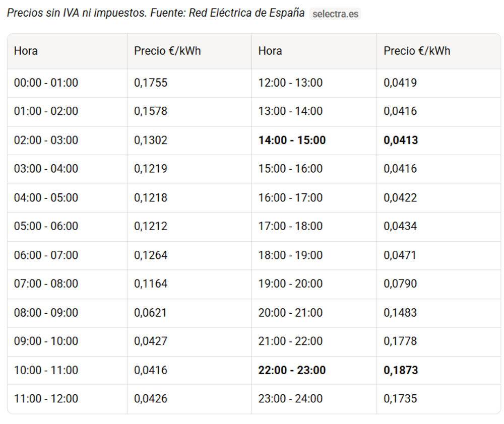This screenshot has height=424, width=504.
Task: Click the Red Eléctrica de España caption text
Action: coord(246,13)
